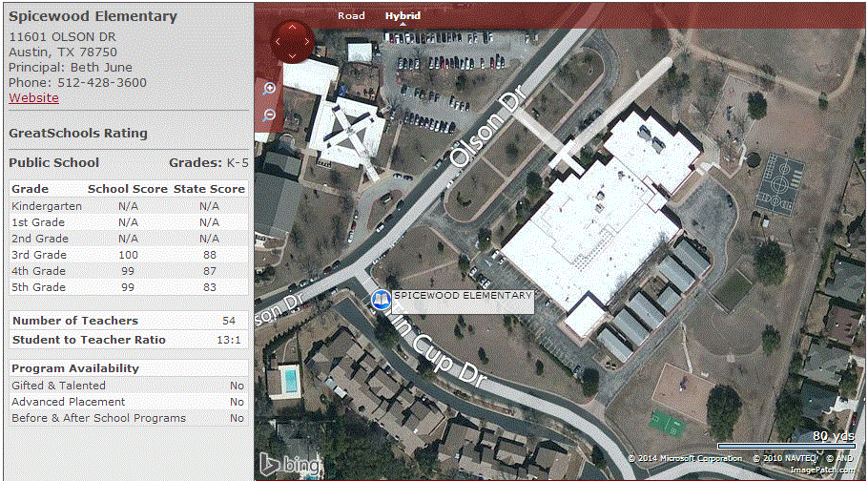
Task: Select the Hybrid map view
Action: [x=403, y=15]
